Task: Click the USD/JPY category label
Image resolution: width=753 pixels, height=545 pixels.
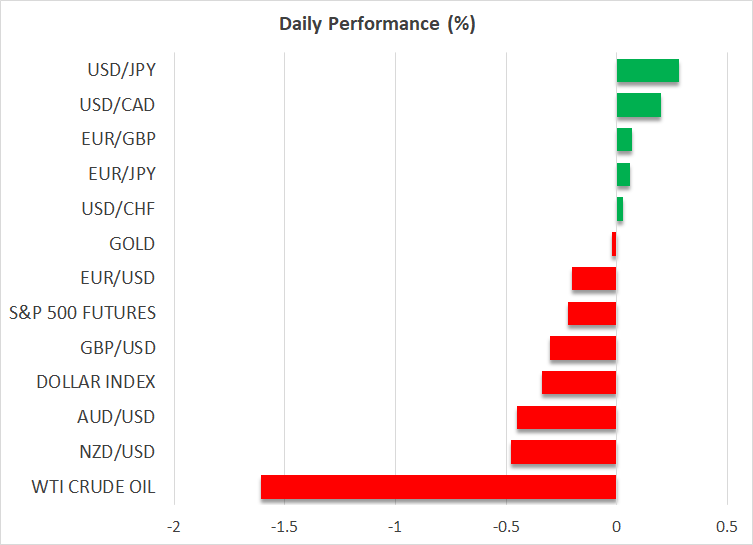Action: pyautogui.click(x=120, y=70)
